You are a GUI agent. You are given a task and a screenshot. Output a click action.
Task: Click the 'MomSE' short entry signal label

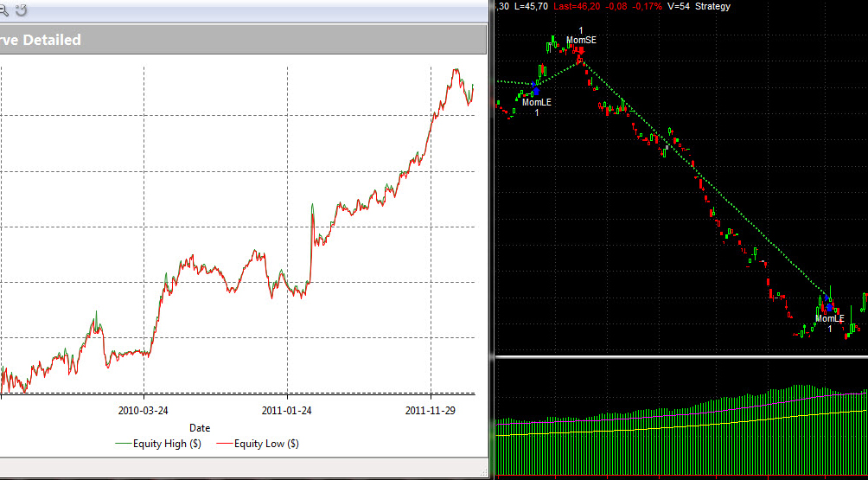tap(581, 40)
